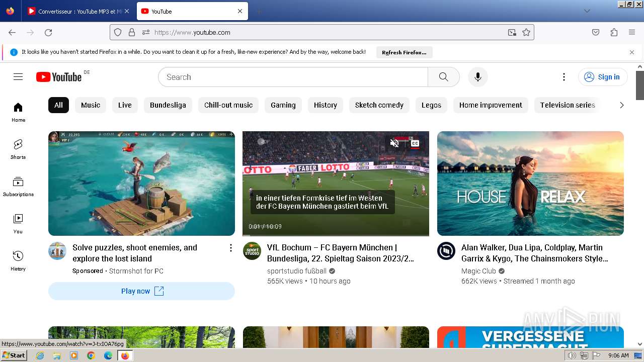644x362 pixels.
Task: Bookmark this page with star icon
Action: tap(526, 32)
